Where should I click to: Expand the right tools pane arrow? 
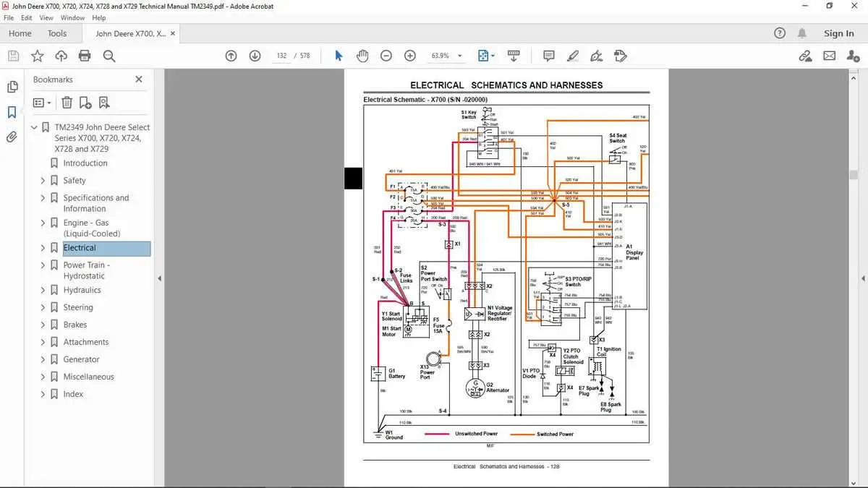(x=863, y=278)
